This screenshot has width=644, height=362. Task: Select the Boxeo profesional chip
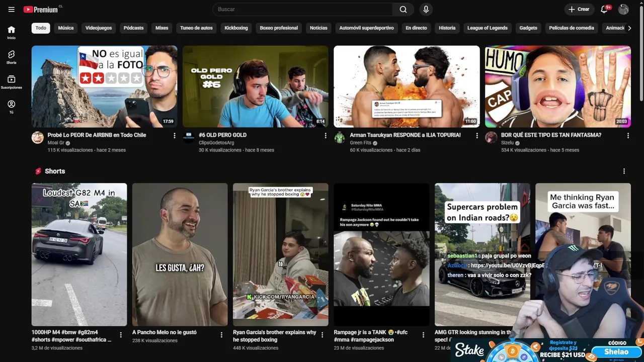[279, 28]
